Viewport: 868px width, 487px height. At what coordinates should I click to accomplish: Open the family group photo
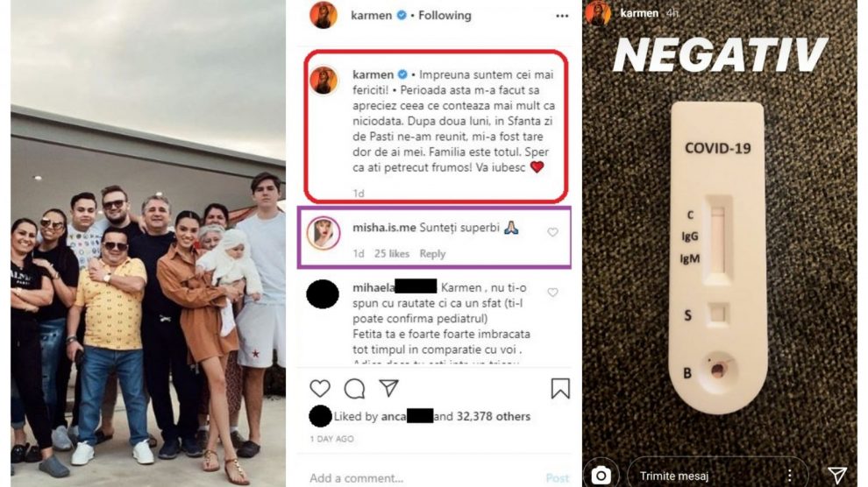point(148,243)
